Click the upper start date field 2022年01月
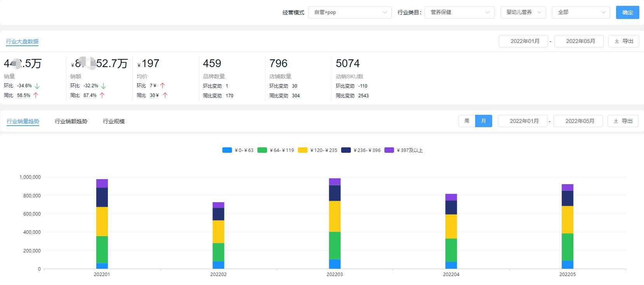The height and width of the screenshot is (285, 644). pos(524,41)
